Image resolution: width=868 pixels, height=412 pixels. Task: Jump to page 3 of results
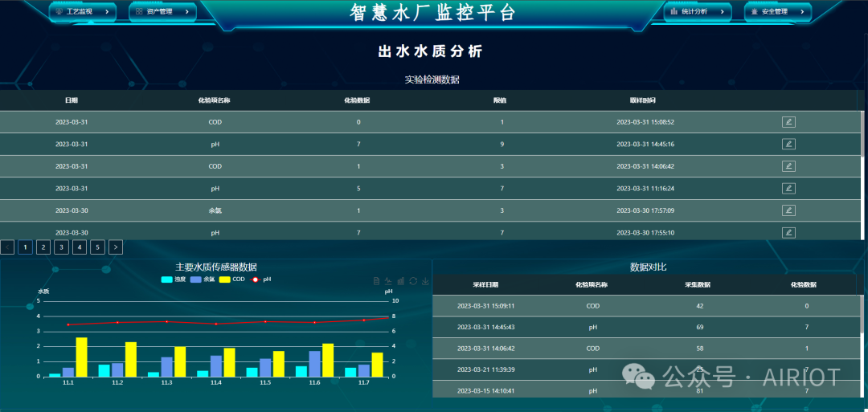coord(61,247)
